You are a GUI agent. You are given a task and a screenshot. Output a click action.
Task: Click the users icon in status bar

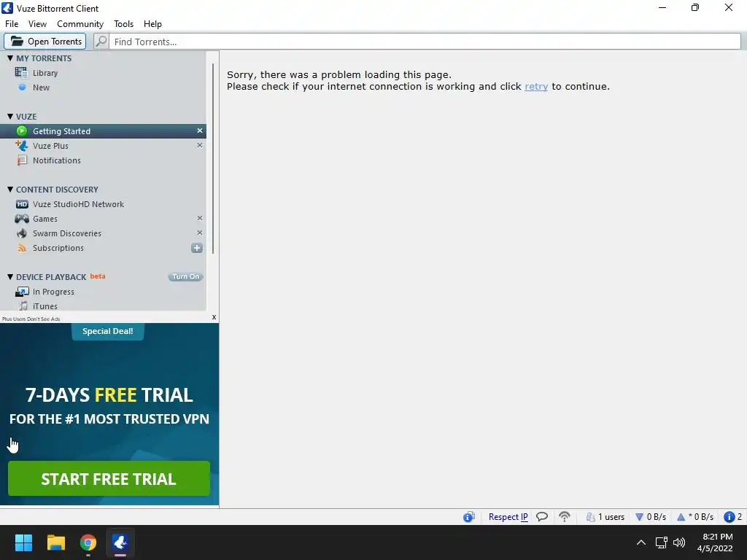click(x=591, y=517)
